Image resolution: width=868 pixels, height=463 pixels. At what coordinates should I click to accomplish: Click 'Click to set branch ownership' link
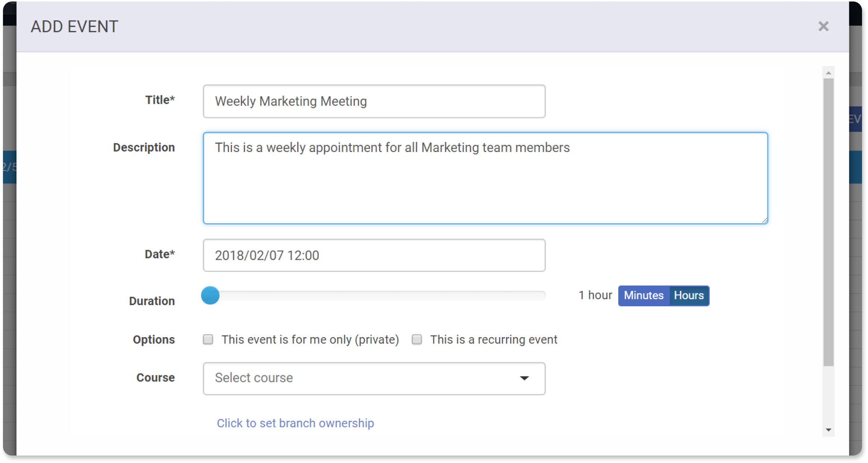(x=295, y=423)
